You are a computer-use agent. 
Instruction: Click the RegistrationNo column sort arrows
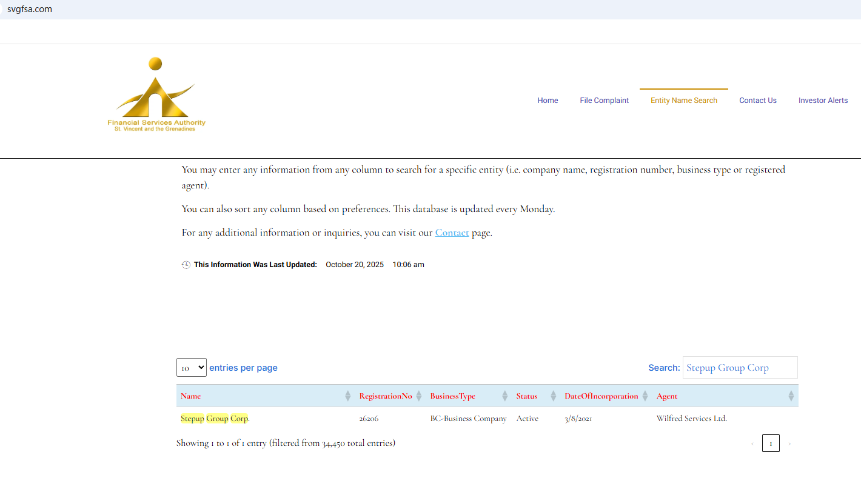click(x=418, y=396)
